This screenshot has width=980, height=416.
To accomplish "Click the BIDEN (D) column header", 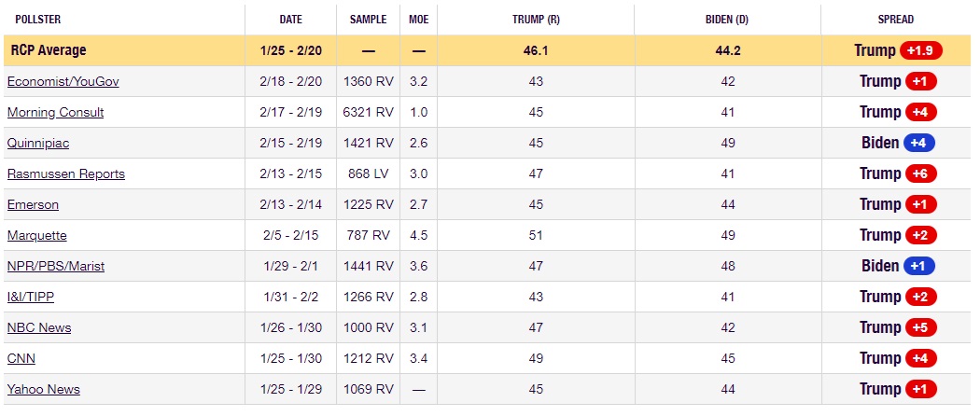I will click(x=727, y=20).
